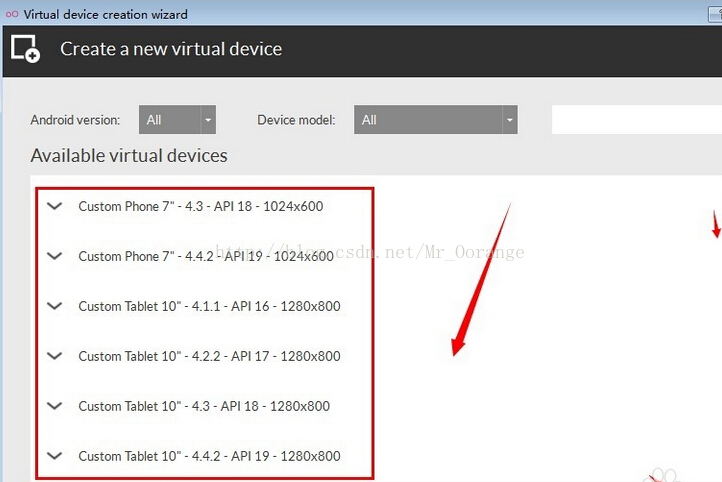This screenshot has height=482, width=722.
Task: Click the search input field
Action: coord(637,120)
